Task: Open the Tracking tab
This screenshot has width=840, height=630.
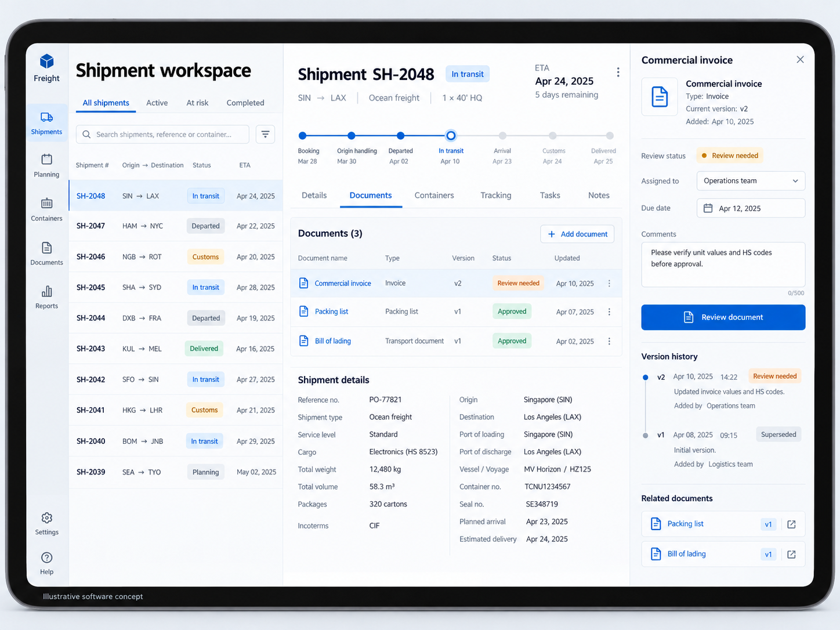Action: (496, 195)
